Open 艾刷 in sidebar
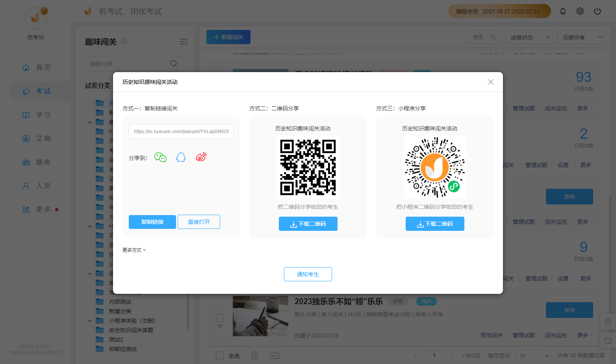This screenshot has height=364, width=616. tap(36, 138)
